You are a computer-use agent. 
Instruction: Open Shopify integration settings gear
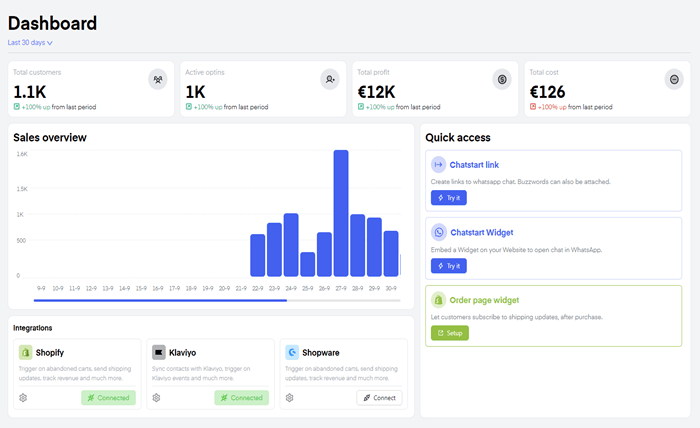(x=23, y=398)
